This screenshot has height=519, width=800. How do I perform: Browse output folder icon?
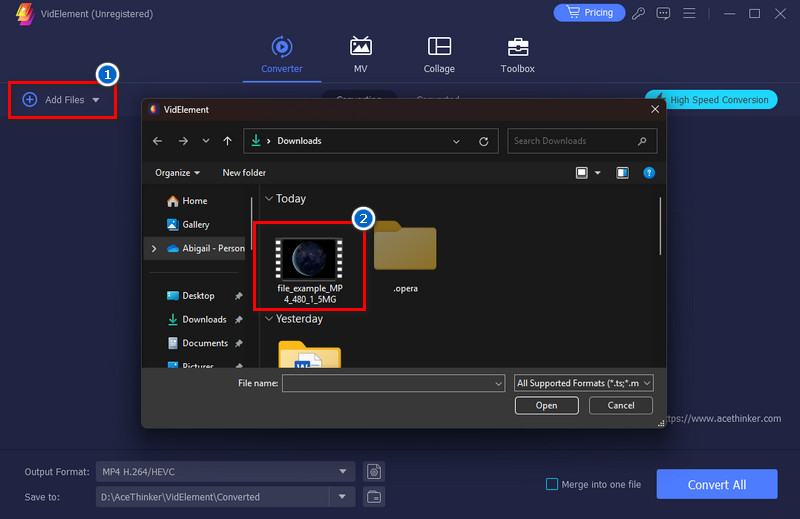coord(374,497)
